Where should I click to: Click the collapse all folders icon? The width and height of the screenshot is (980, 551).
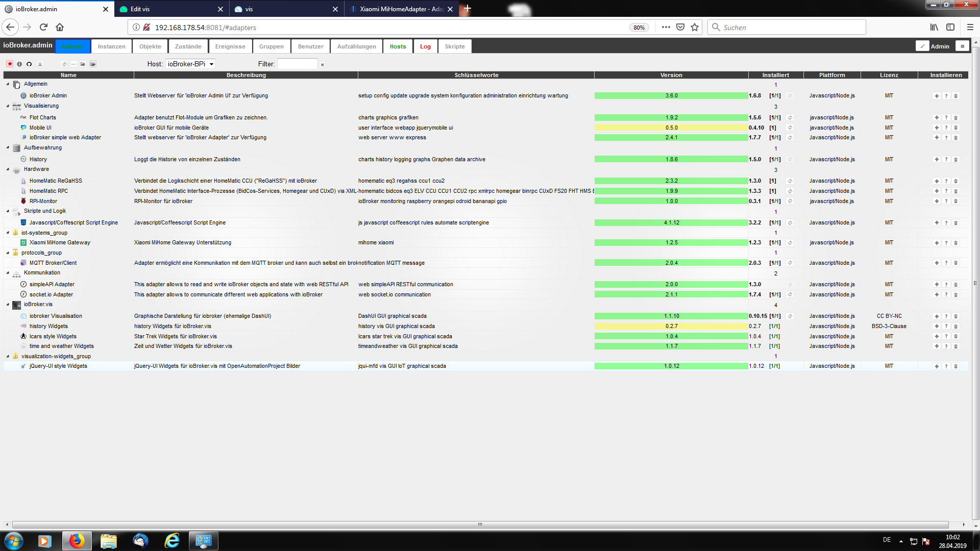click(83, 64)
